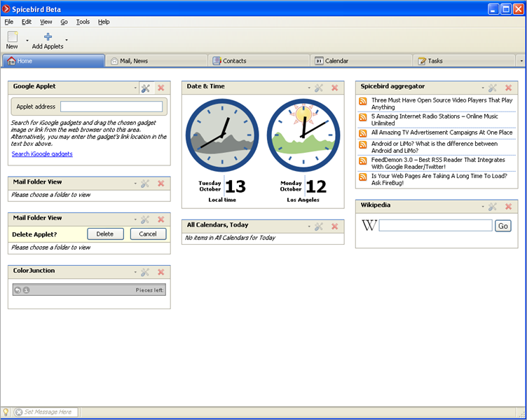This screenshot has height=420, width=527.
Task: Open the Search iGoogle gadgets link
Action: click(x=42, y=154)
